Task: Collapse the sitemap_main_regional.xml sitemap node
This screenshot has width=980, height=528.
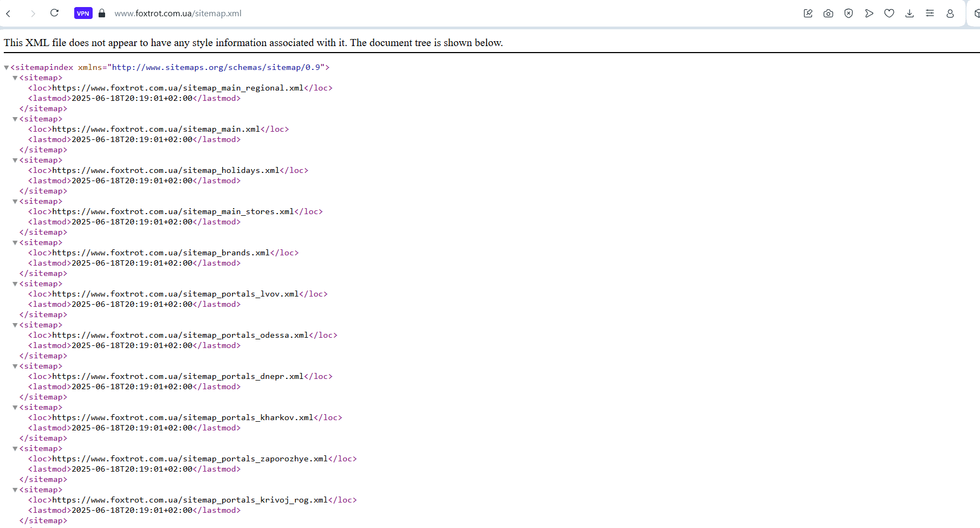Action: 15,78
